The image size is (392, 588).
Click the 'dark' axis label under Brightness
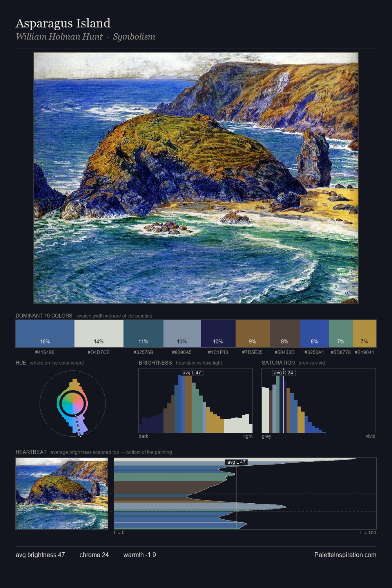tap(143, 436)
